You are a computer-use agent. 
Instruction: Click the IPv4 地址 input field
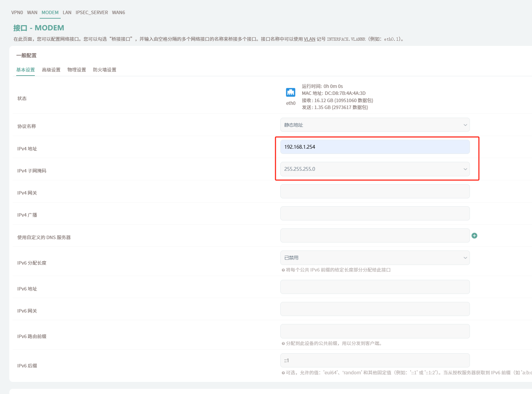[375, 147]
